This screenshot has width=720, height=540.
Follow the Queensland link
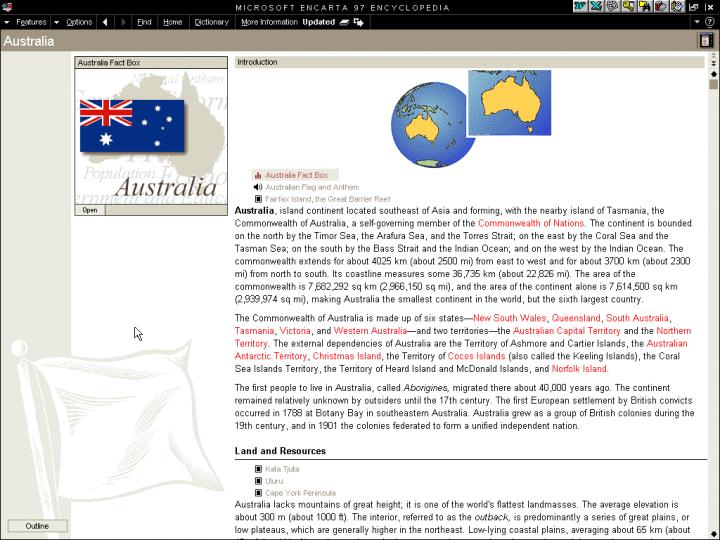tap(576, 318)
